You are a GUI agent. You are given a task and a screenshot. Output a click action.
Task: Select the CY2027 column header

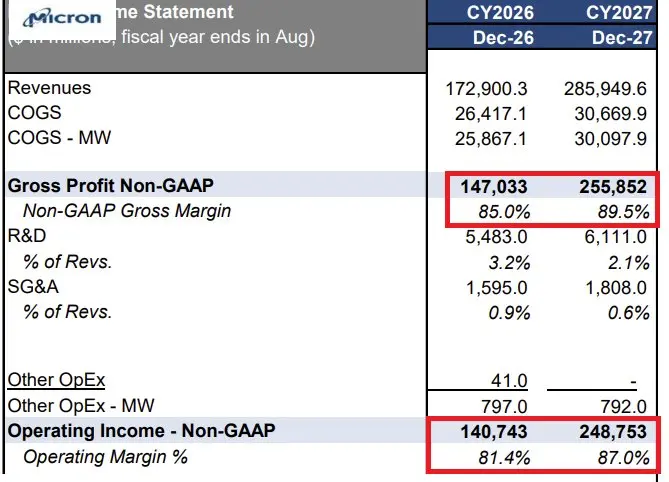pos(619,12)
